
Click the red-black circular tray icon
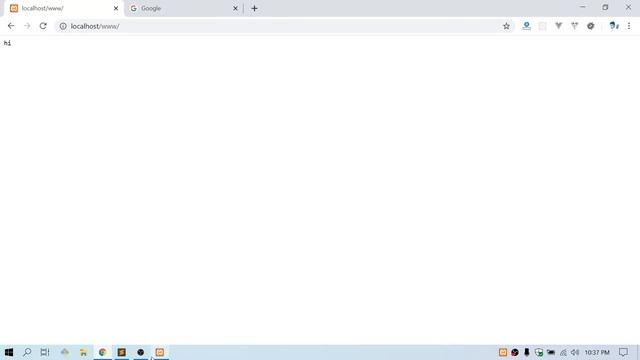(x=515, y=352)
